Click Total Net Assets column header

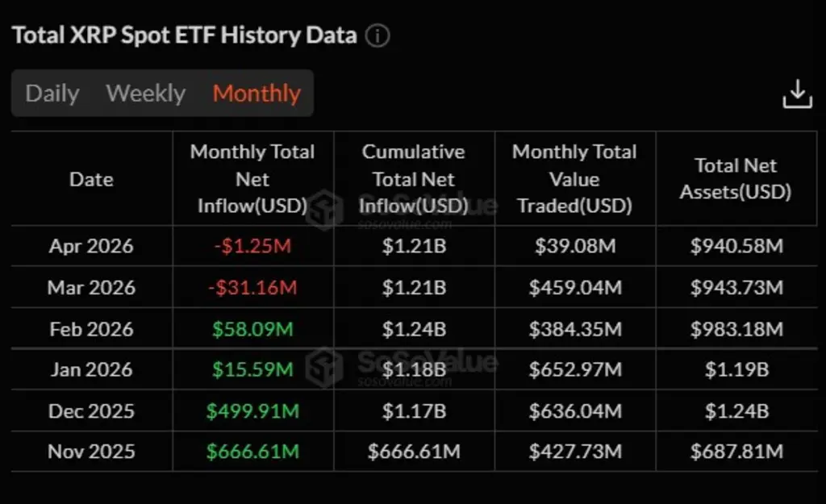pos(736,178)
